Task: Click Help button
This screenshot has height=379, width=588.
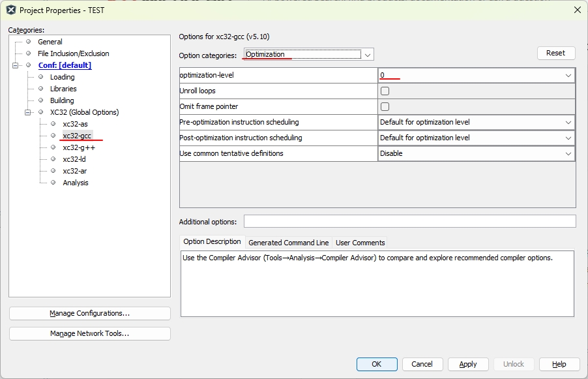Action: pos(559,364)
